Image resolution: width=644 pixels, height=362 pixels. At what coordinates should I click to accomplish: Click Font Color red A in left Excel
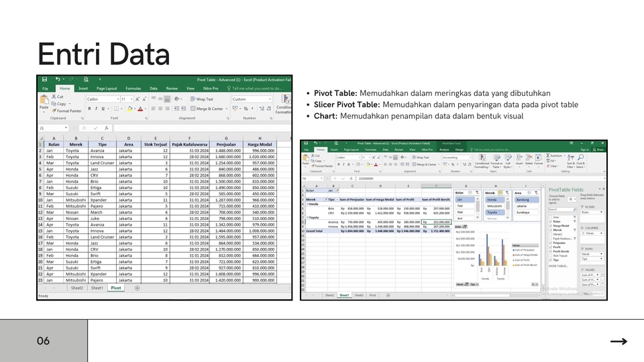coord(140,109)
